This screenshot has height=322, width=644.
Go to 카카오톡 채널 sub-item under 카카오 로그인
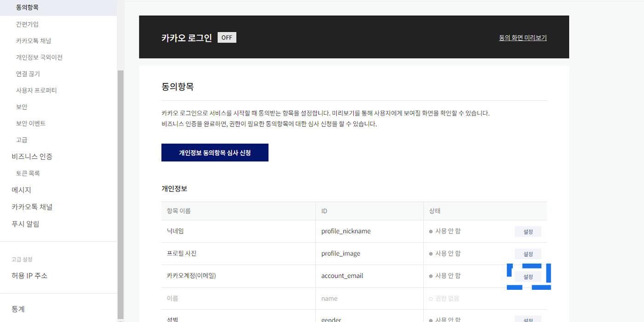tap(33, 40)
